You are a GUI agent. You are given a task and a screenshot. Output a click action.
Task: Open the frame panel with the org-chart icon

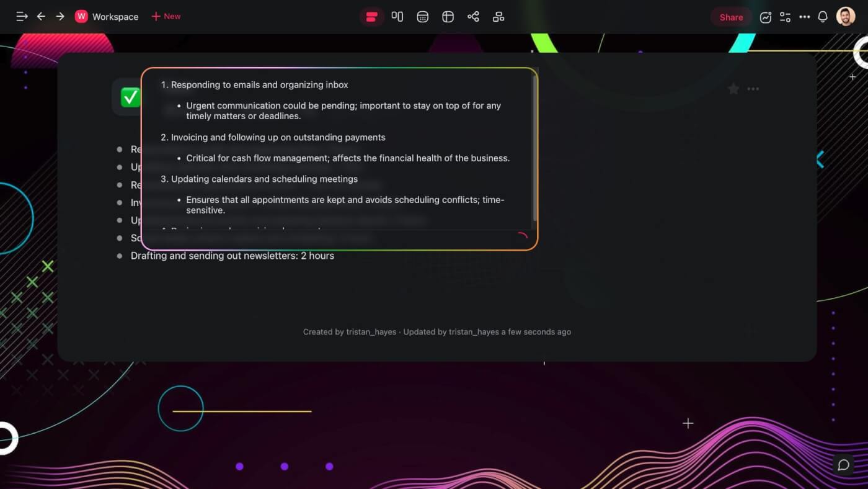pos(498,16)
